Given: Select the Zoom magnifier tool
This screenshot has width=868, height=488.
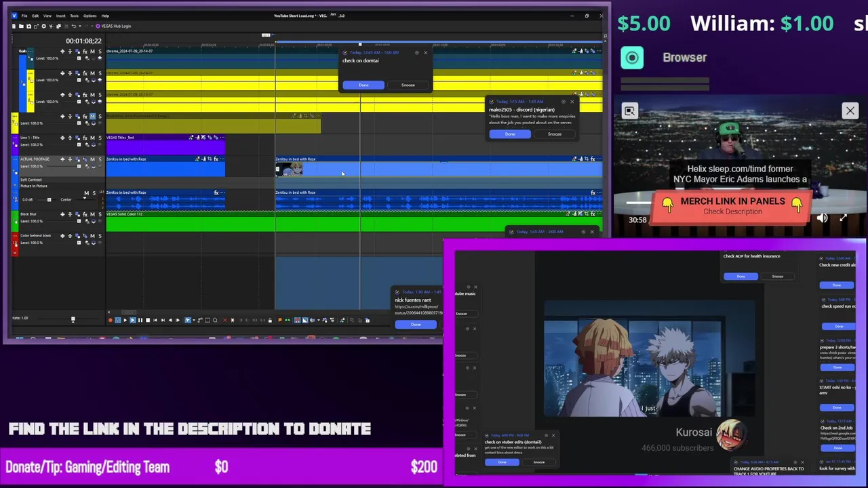Looking at the screenshot, I should (x=215, y=320).
